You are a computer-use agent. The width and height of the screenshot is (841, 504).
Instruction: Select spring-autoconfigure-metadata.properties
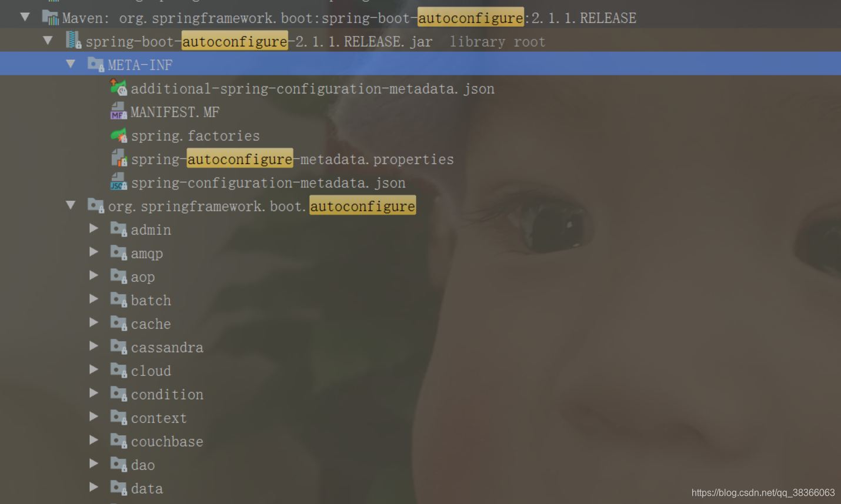coord(292,159)
